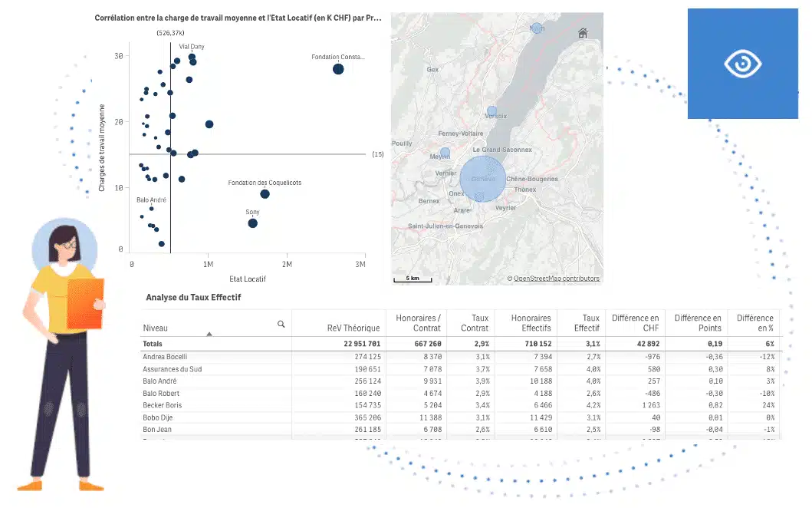Image resolution: width=812 pixels, height=508 pixels.
Task: Click the map home reset icon
Action: click(x=583, y=33)
